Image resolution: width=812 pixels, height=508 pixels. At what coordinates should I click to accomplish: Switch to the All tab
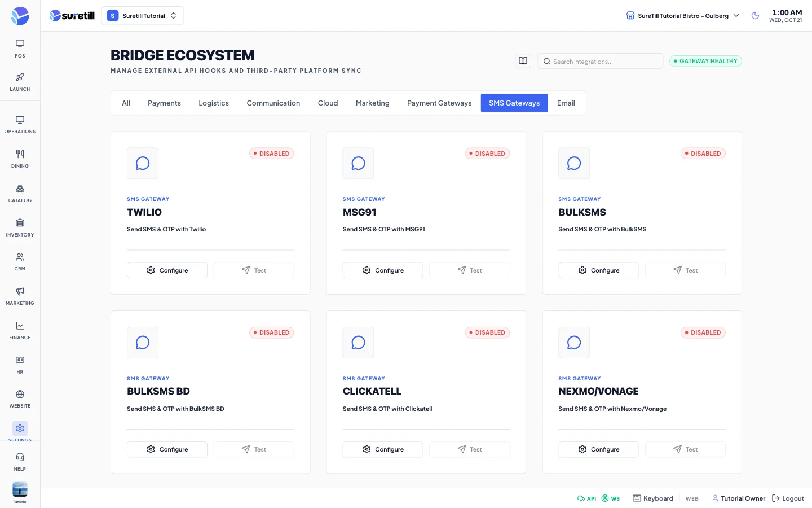tap(126, 103)
